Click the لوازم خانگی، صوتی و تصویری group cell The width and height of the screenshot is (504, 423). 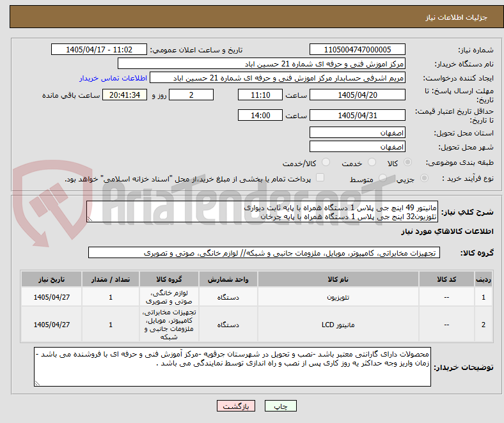169,297
